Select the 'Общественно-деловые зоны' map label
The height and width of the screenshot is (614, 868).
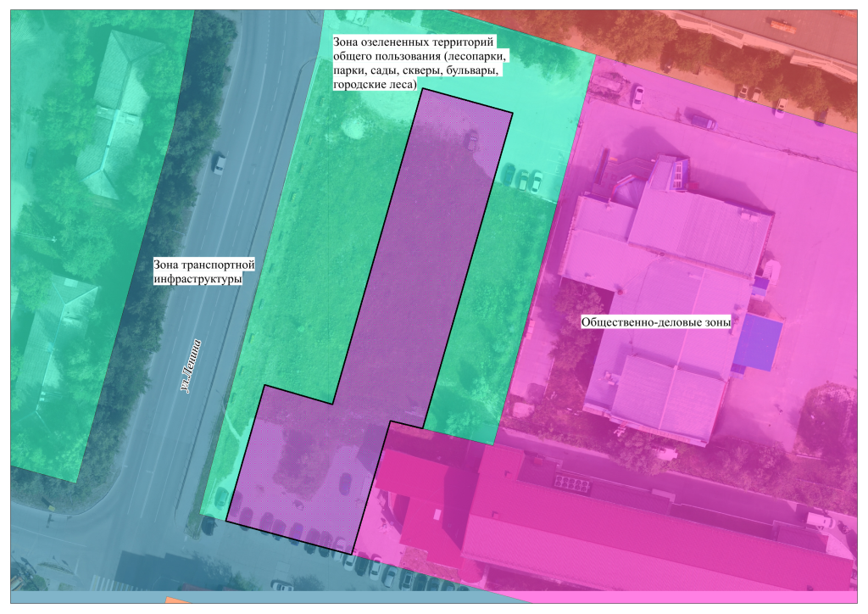(655, 322)
